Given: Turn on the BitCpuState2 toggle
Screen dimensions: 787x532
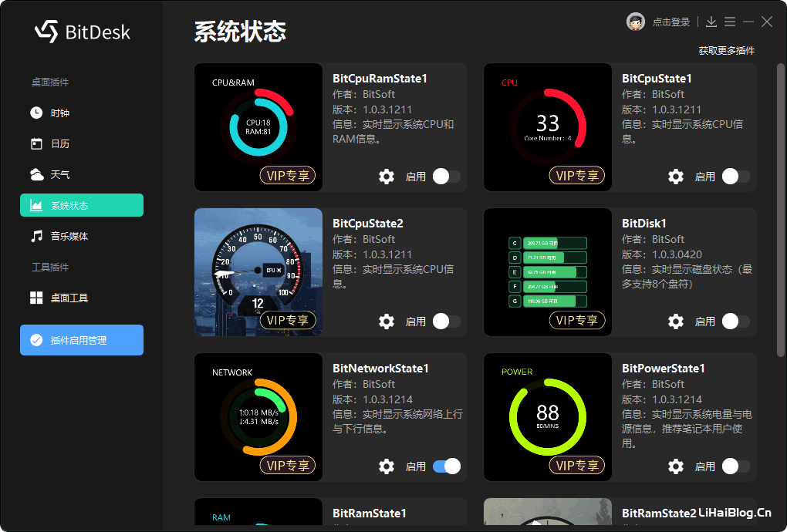Looking at the screenshot, I should point(447,322).
